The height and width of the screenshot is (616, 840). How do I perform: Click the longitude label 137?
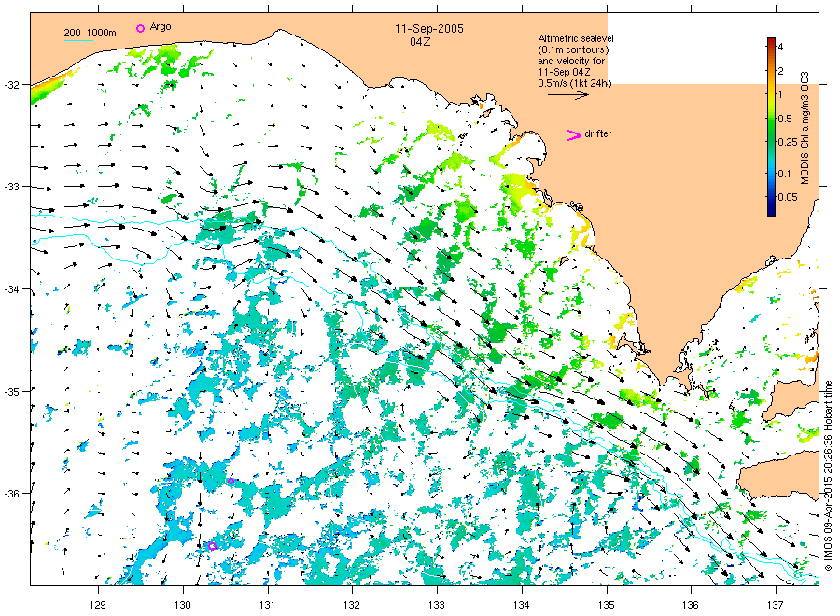[776, 606]
